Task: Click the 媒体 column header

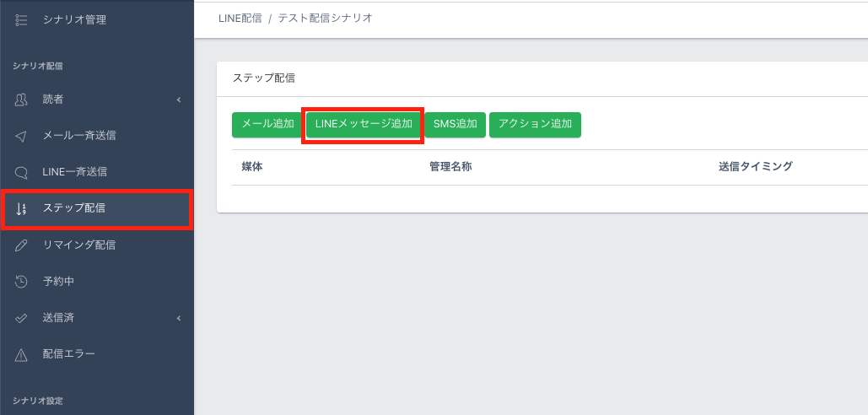Action: pos(252,167)
